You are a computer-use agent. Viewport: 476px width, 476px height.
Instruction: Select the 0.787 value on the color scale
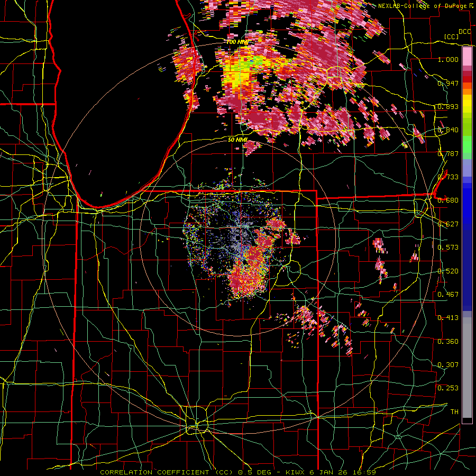[448, 153]
